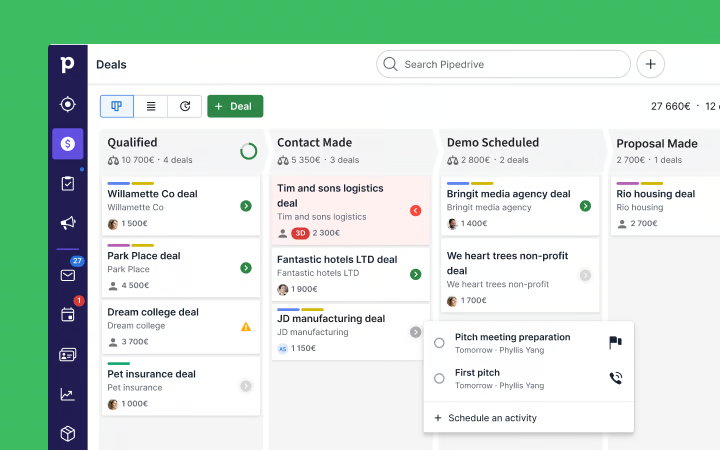Open Willamette Co deal activity arrow
This screenshot has width=720, height=450.
click(x=246, y=206)
